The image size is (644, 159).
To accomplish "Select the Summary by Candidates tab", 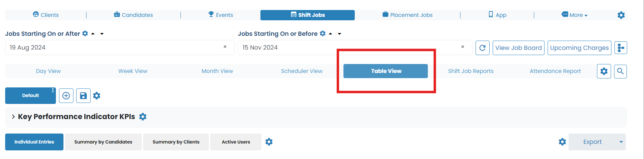I will pos(103,142).
